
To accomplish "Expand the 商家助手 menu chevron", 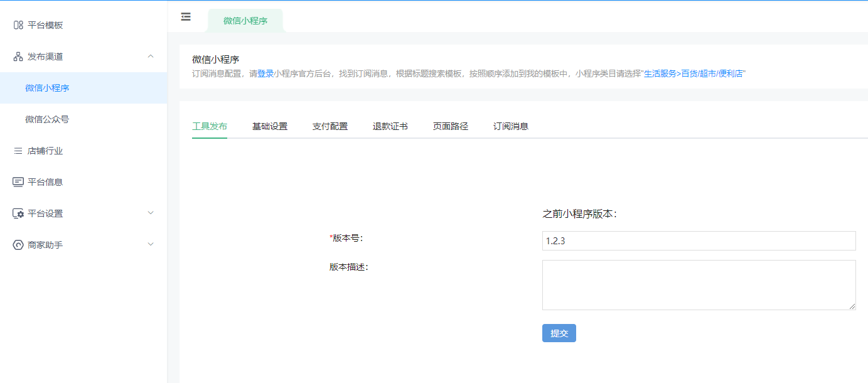I will pos(151,244).
